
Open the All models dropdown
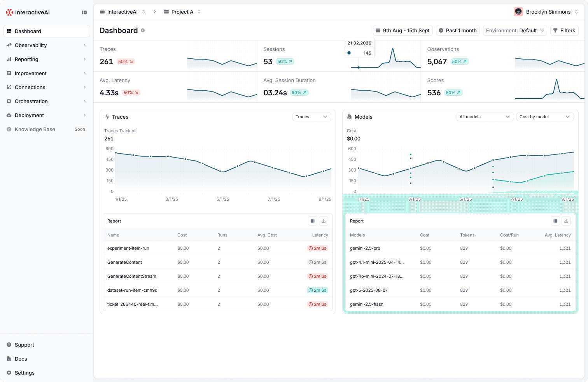[485, 117]
